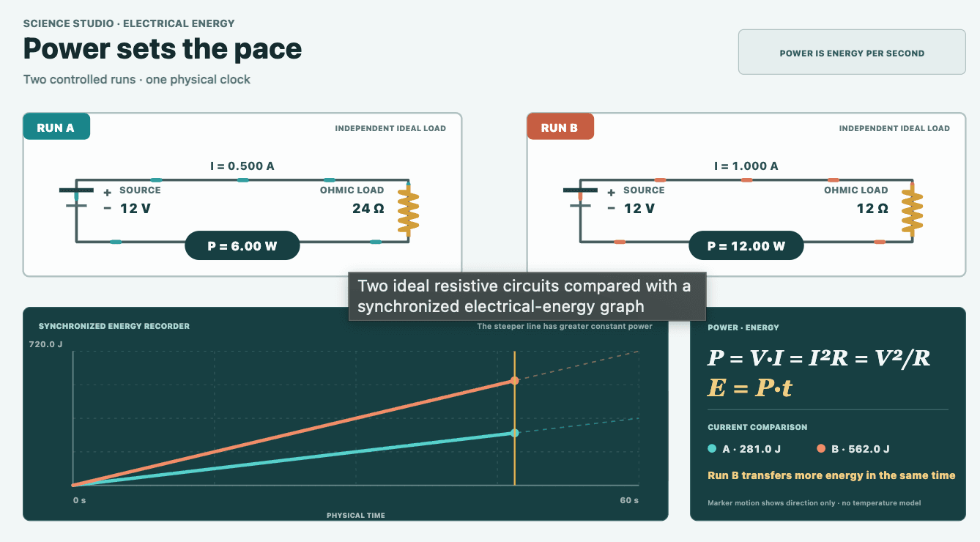Click the POWER IS ENERGY PER SECOND button

coord(852,52)
